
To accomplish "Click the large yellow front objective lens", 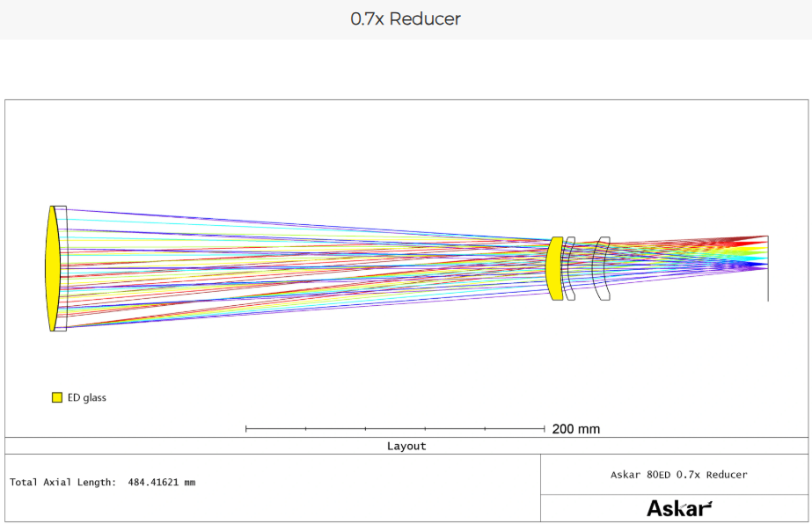I will (x=52, y=268).
